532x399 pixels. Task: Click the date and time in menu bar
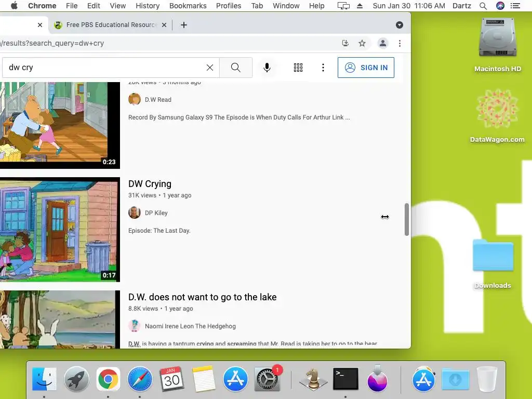coord(409,6)
